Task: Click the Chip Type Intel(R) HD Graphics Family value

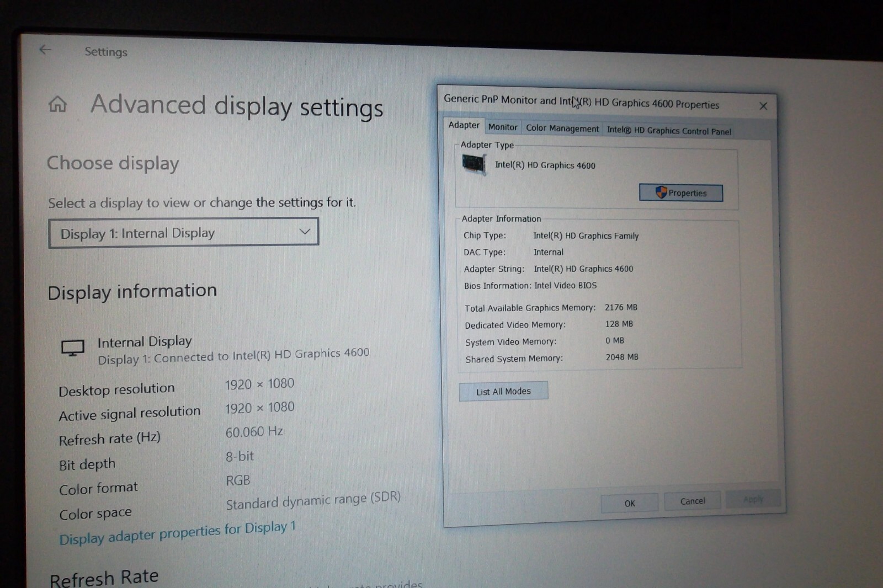Action: (x=586, y=236)
